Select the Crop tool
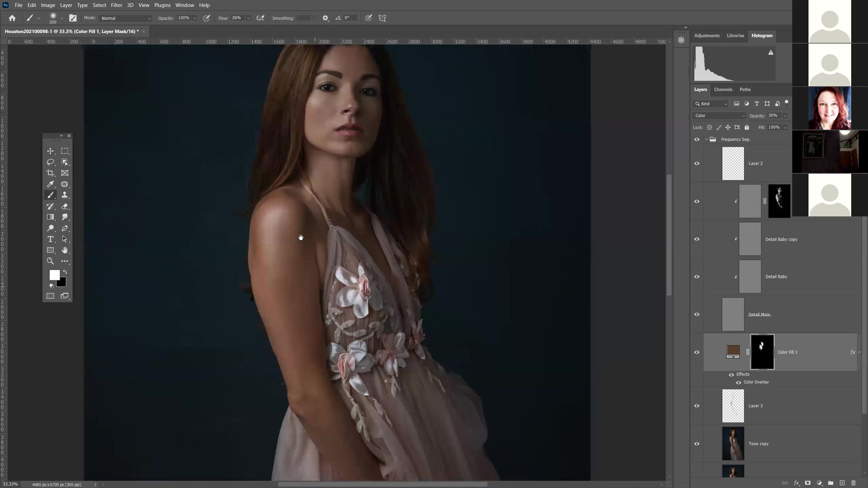Screen dimensions: 868x488 (50, 173)
